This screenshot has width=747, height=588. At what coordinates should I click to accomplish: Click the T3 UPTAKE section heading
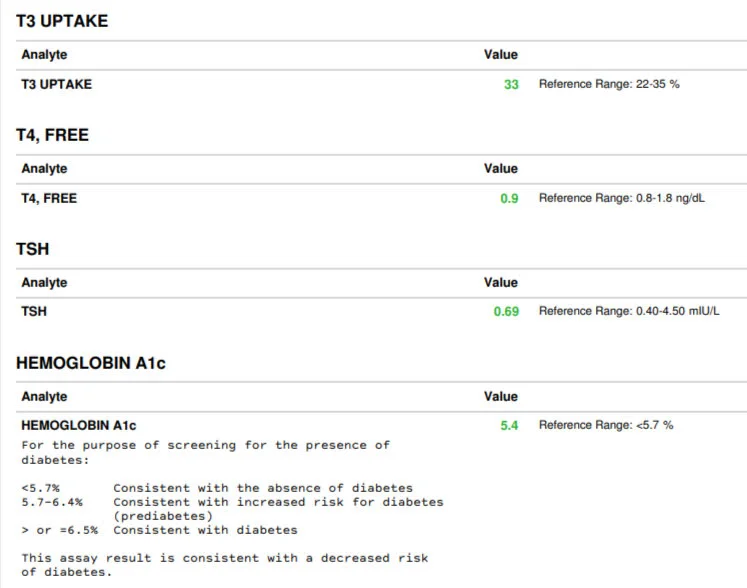point(62,20)
